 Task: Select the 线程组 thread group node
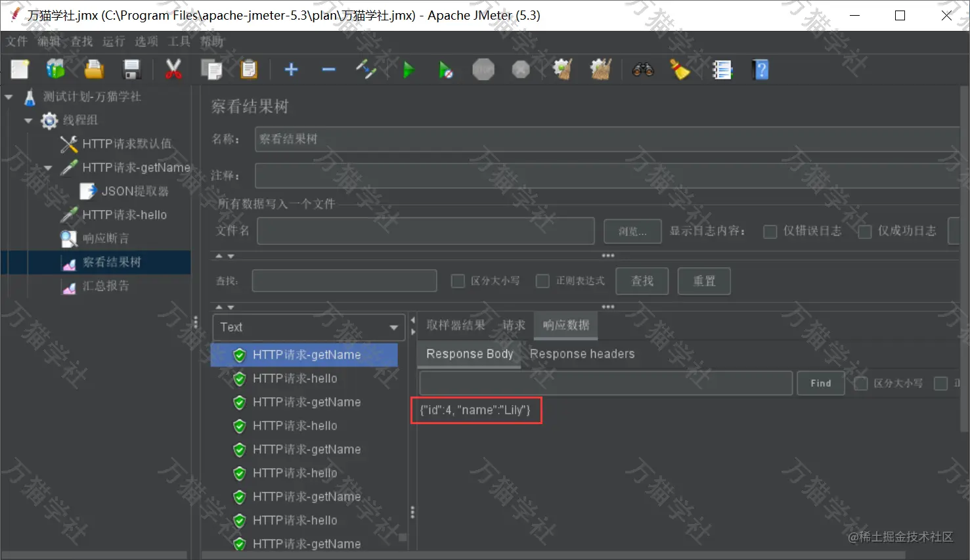80,120
